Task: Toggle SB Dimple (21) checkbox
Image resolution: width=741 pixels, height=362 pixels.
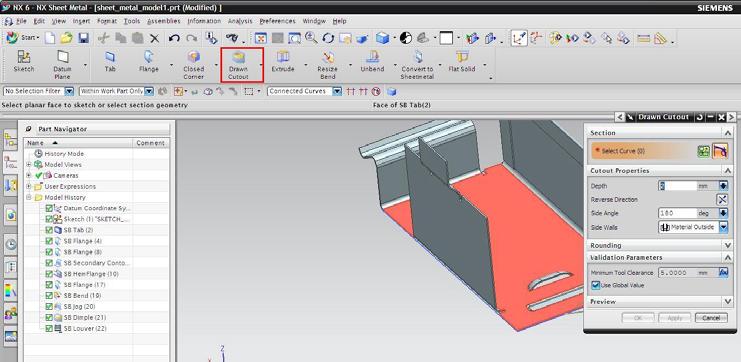Action: point(49,318)
